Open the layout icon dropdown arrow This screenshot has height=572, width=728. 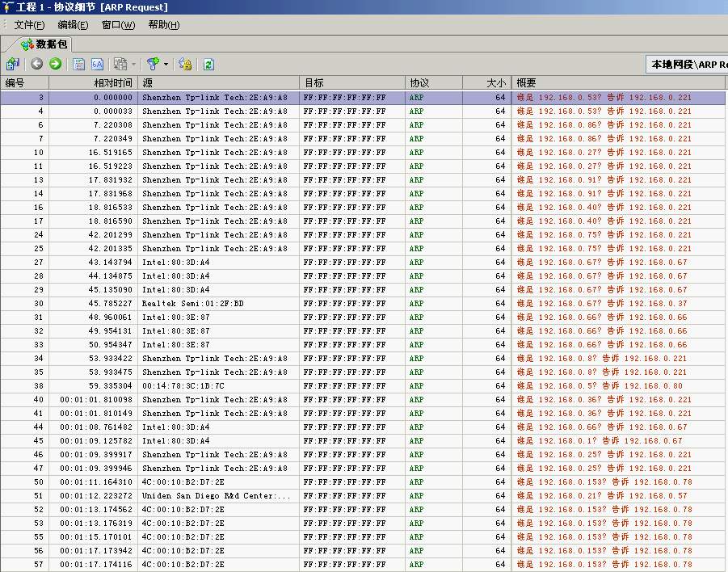pos(133,64)
